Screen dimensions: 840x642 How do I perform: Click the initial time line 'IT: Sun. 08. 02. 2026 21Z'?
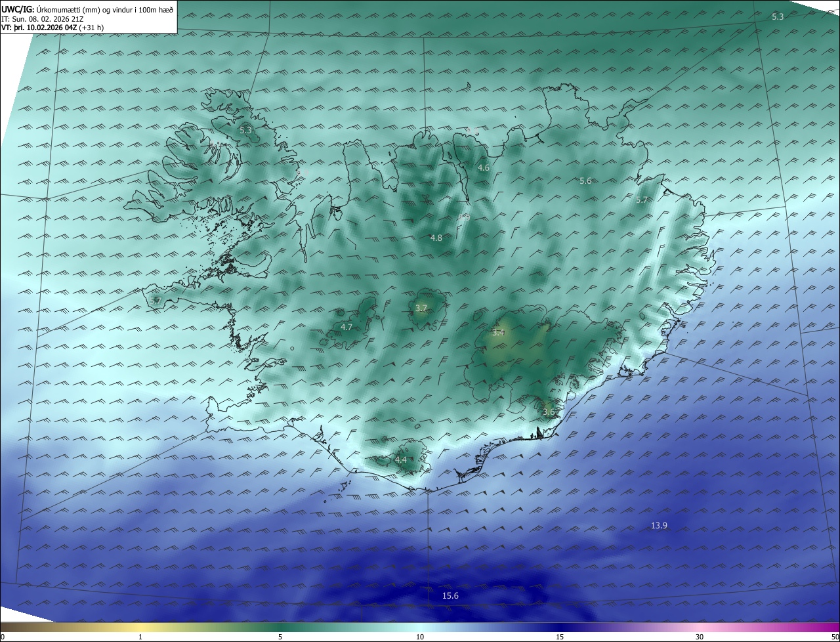point(43,18)
